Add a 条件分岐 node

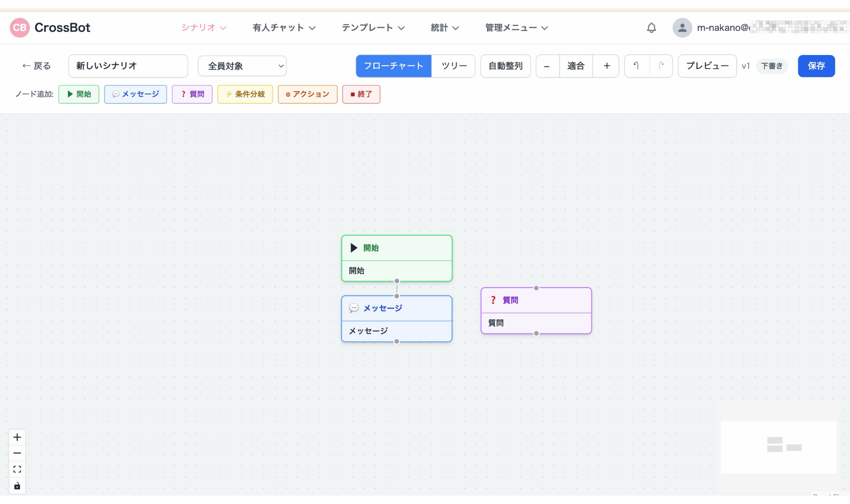click(x=245, y=94)
